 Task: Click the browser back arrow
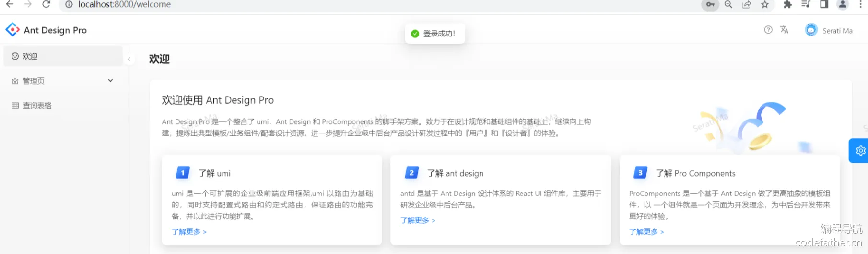click(x=10, y=4)
